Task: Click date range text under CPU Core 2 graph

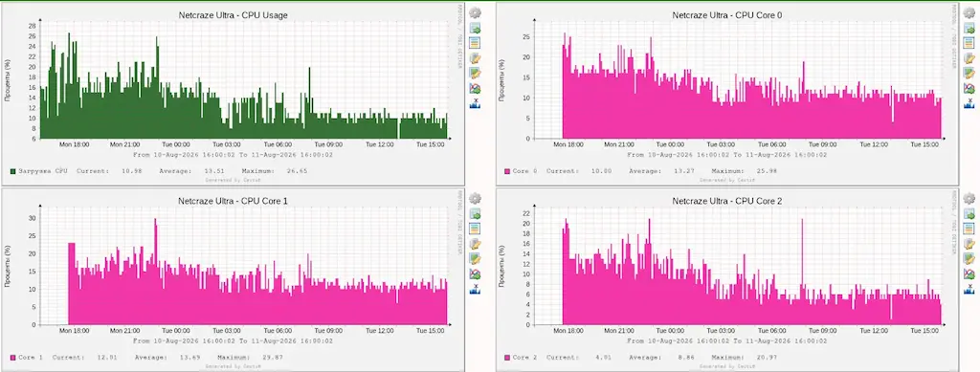Action: point(727,340)
